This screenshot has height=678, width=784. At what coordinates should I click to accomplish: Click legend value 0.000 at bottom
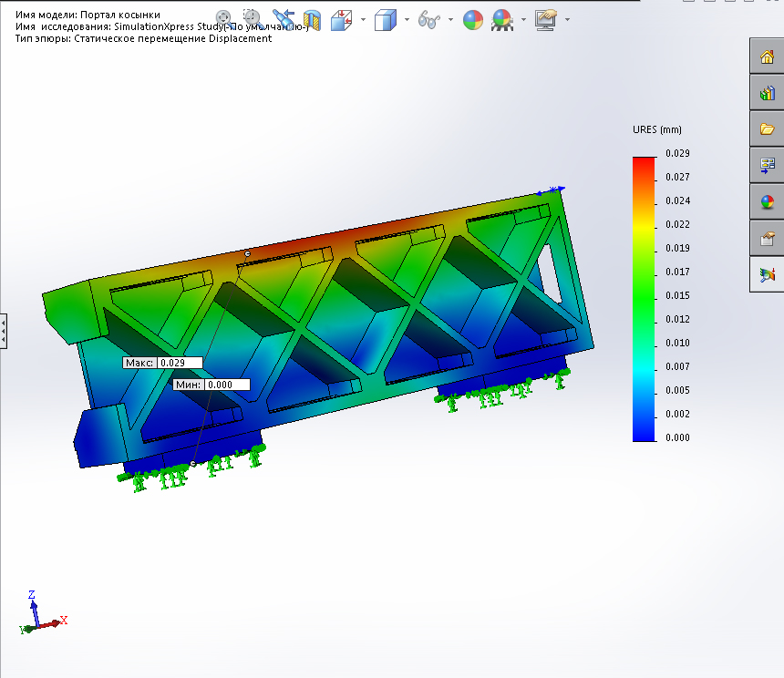coord(677,437)
